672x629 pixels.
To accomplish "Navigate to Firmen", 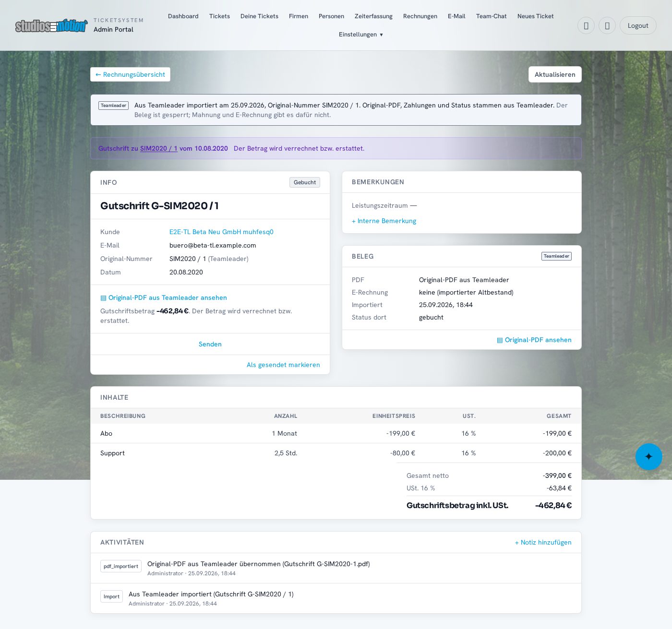I will (299, 16).
